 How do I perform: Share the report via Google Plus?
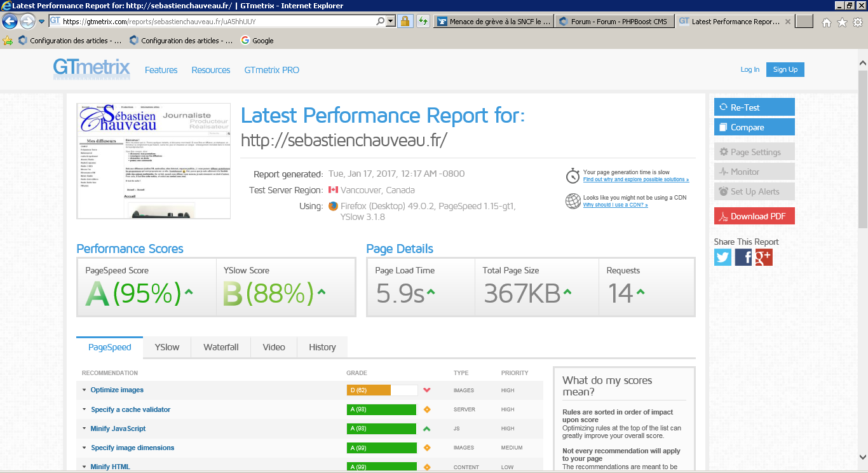[x=763, y=257]
